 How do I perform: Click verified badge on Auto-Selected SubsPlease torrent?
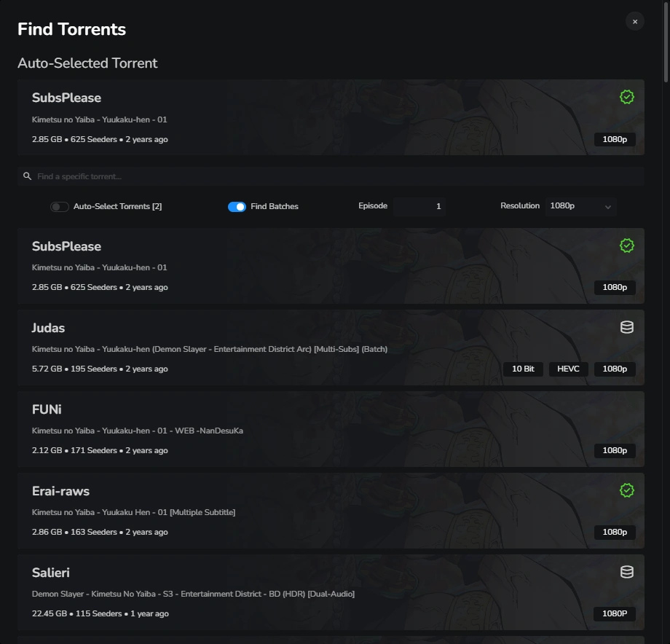tap(626, 97)
